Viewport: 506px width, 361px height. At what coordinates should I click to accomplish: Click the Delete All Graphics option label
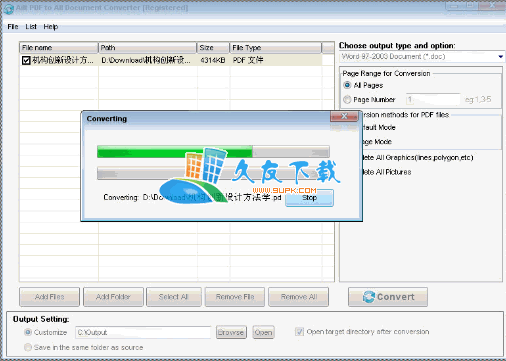(418, 158)
